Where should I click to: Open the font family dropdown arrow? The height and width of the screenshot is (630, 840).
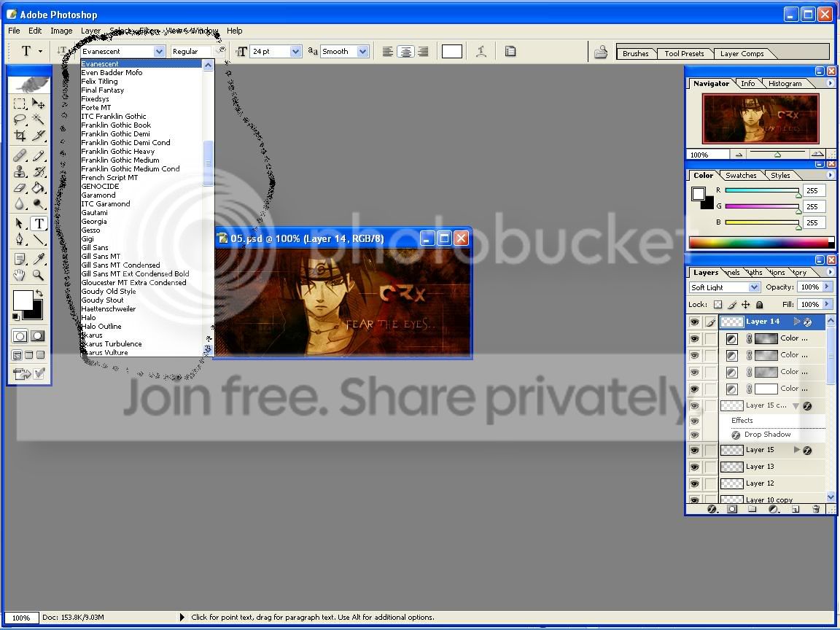[159, 52]
